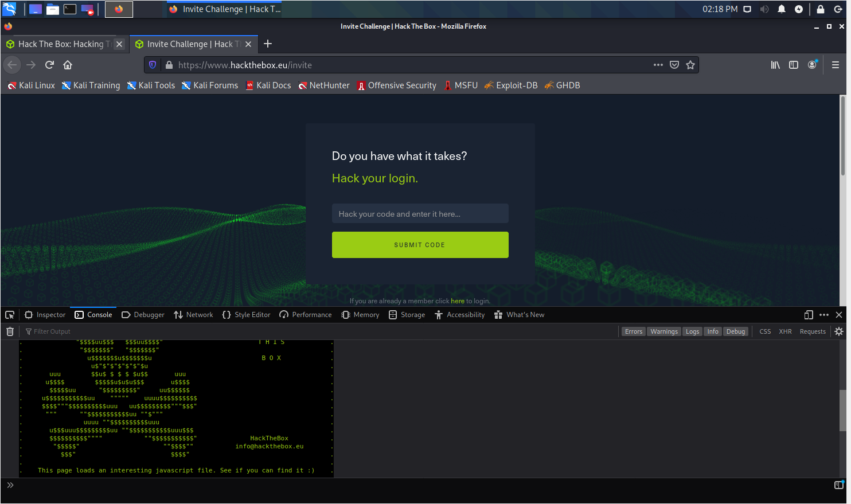The image size is (851, 504).
Task: Toggle the Debug console filter
Action: tap(736, 331)
